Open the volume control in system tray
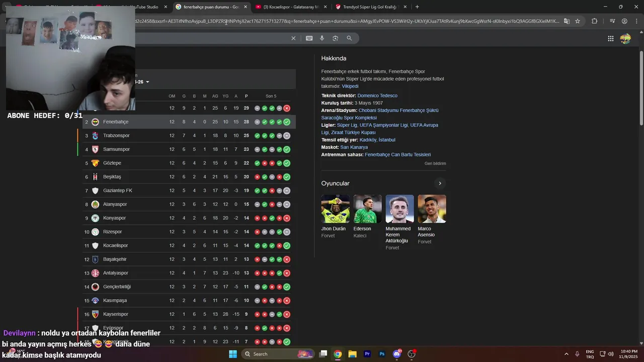Viewport: 644px width, 362px height. coord(611,354)
